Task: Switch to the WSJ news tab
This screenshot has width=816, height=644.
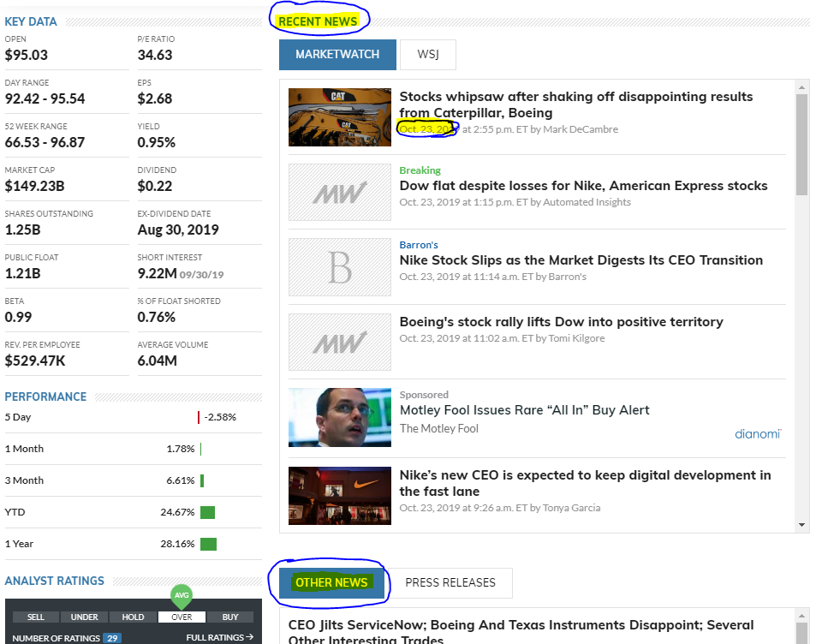Action: click(428, 54)
